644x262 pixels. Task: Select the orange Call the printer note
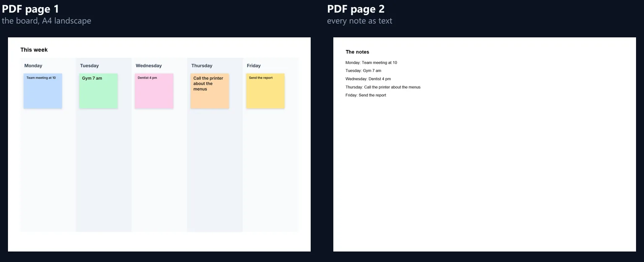click(x=210, y=91)
